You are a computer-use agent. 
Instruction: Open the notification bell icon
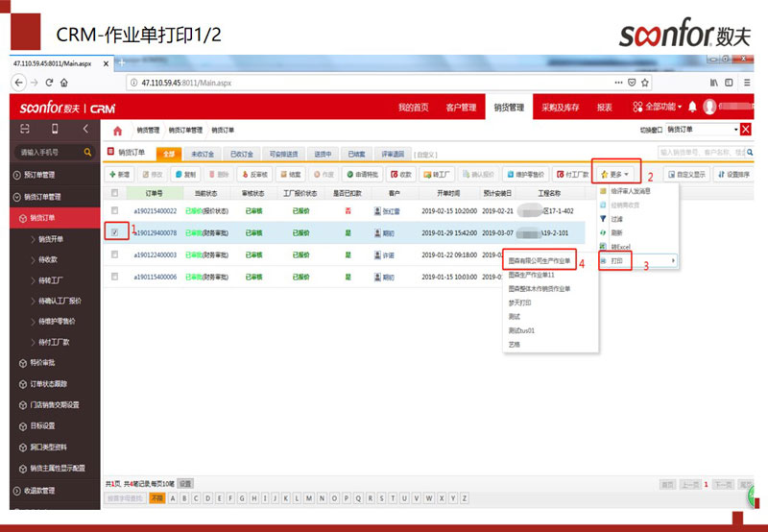point(692,107)
